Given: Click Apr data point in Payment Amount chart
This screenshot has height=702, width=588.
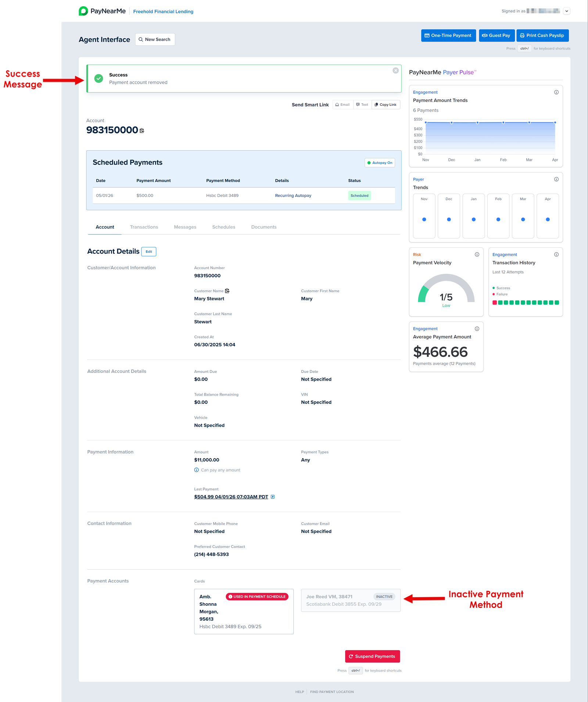Looking at the screenshot, I should (555, 122).
